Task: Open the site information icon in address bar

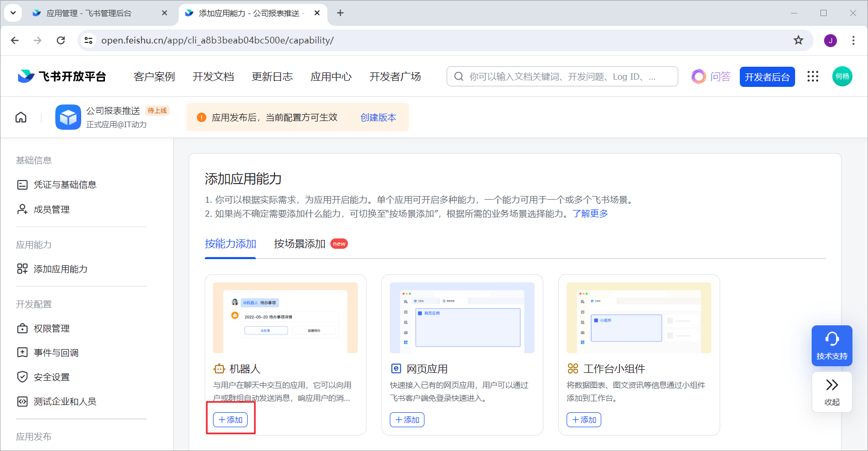Action: click(x=88, y=40)
